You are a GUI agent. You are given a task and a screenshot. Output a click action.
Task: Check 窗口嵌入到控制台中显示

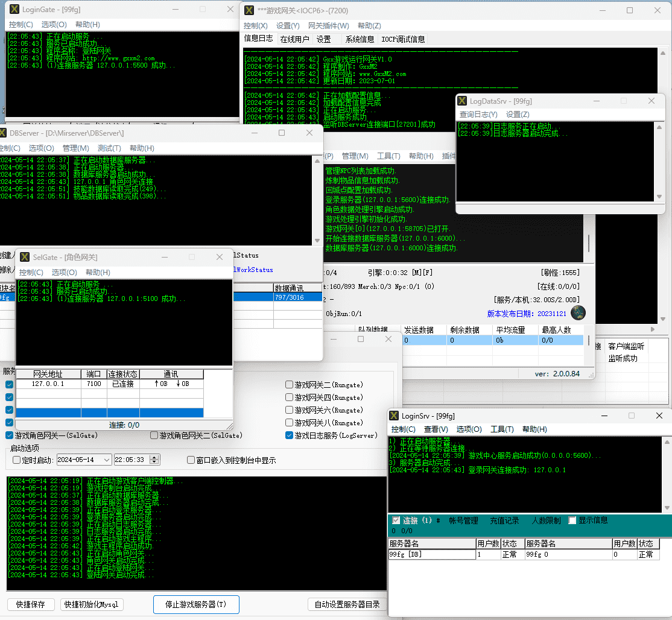[x=191, y=460]
